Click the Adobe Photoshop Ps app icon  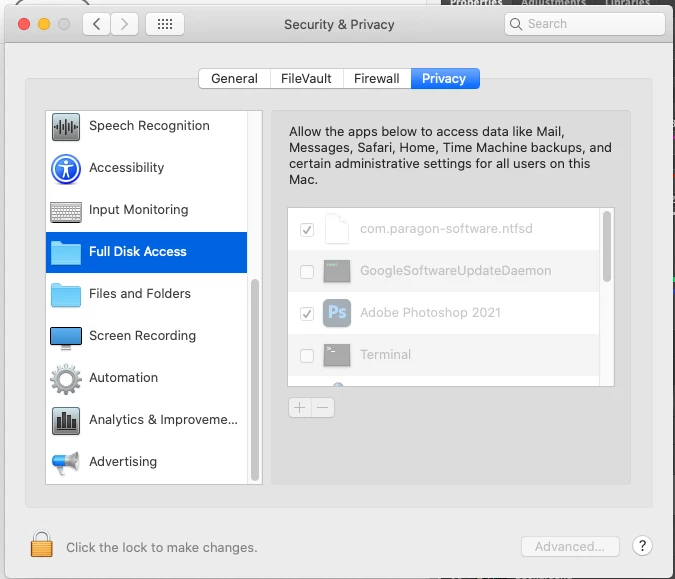pyautogui.click(x=337, y=313)
